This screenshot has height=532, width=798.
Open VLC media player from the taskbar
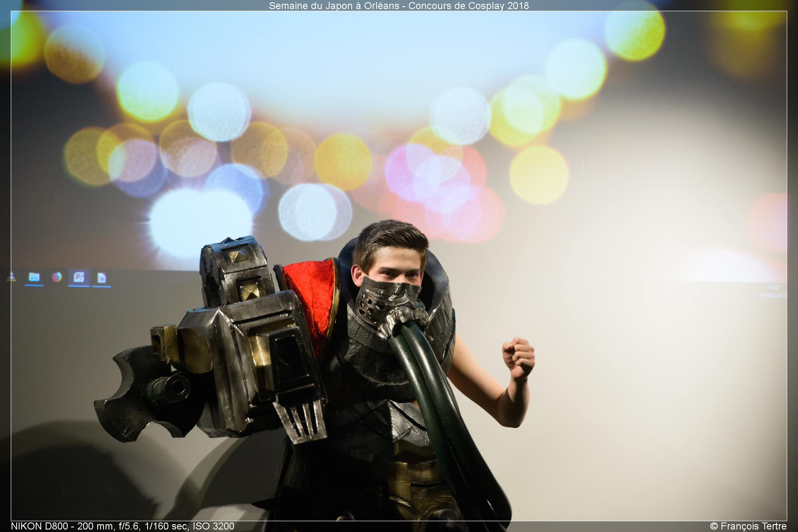[x=12, y=277]
